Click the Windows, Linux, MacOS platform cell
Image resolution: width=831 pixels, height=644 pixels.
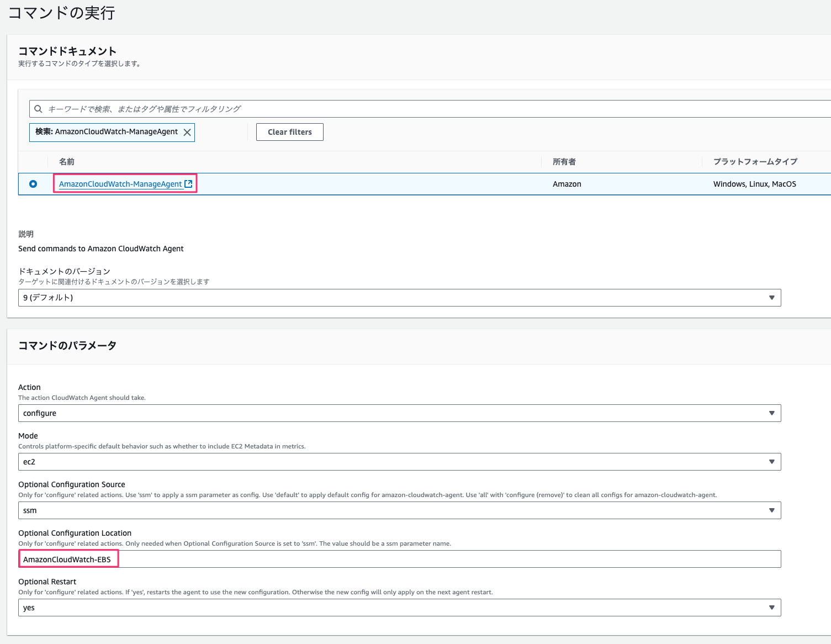(x=755, y=184)
